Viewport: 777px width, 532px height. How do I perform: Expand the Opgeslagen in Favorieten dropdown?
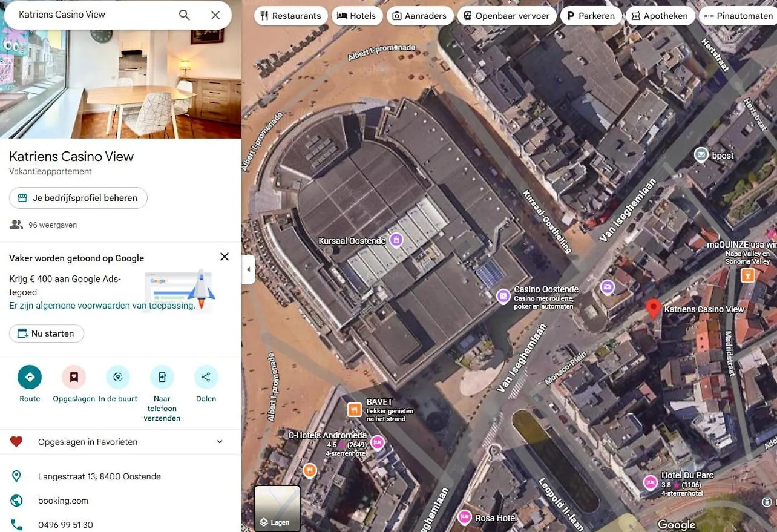(220, 442)
